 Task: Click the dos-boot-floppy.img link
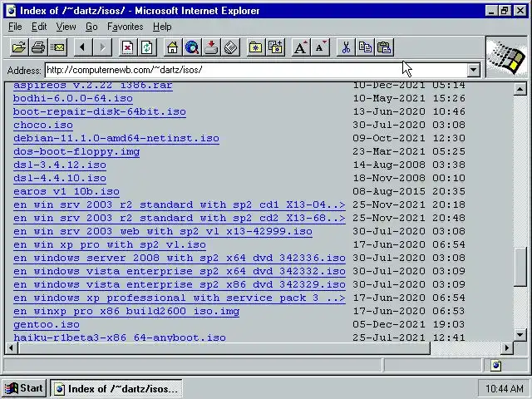(x=76, y=151)
